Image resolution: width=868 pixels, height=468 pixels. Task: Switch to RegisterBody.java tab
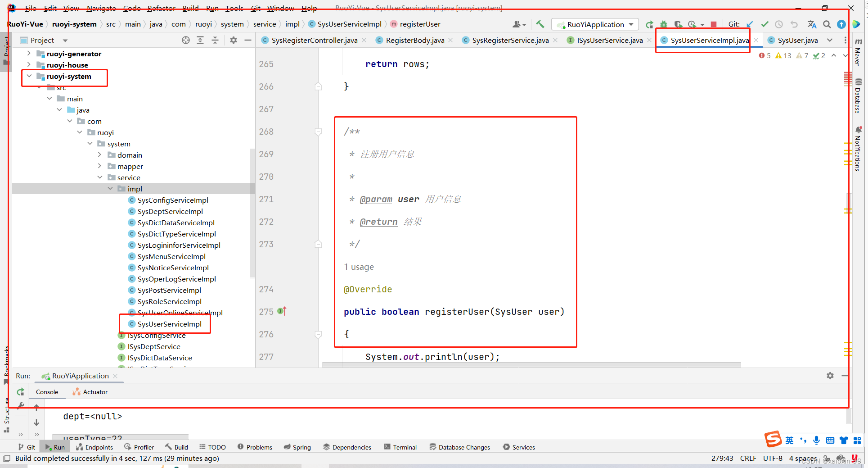(x=414, y=40)
